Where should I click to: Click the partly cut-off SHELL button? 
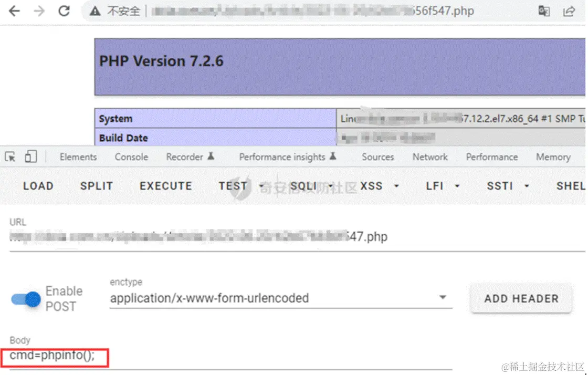[571, 186]
